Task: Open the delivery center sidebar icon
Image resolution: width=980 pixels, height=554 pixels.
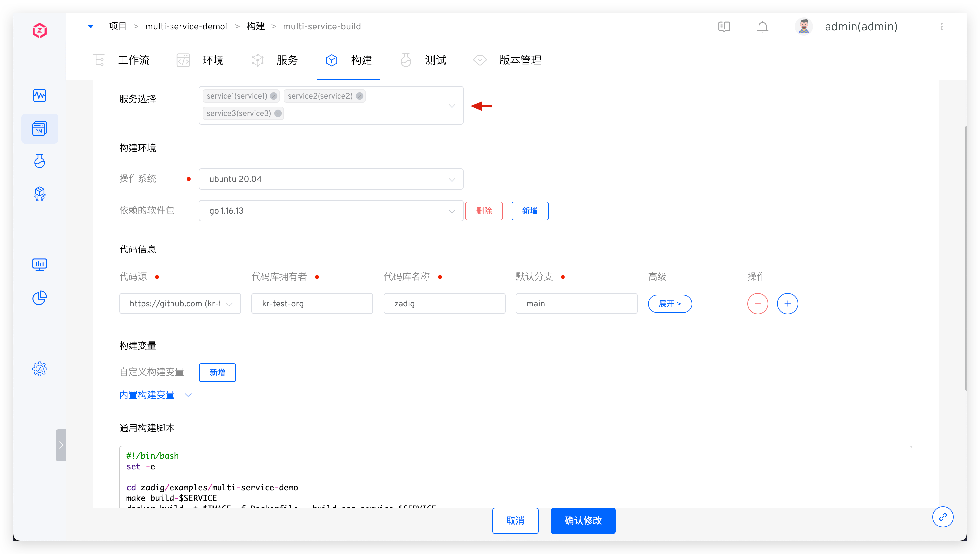Action: click(x=40, y=194)
